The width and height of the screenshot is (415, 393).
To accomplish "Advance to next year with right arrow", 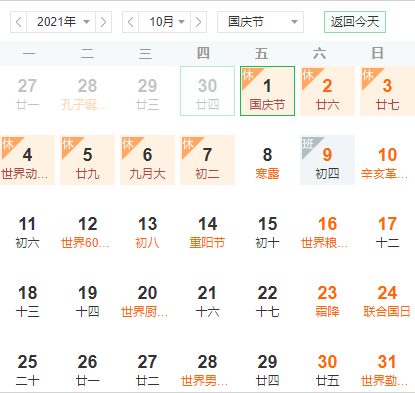I will [103, 22].
